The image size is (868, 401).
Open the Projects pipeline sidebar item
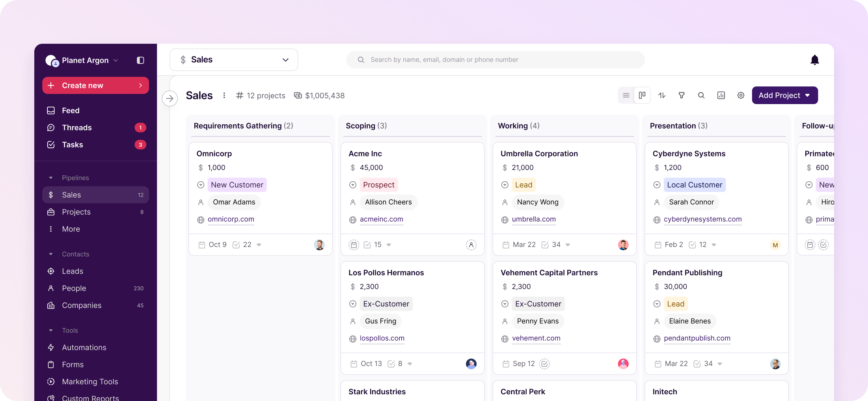[x=95, y=212]
